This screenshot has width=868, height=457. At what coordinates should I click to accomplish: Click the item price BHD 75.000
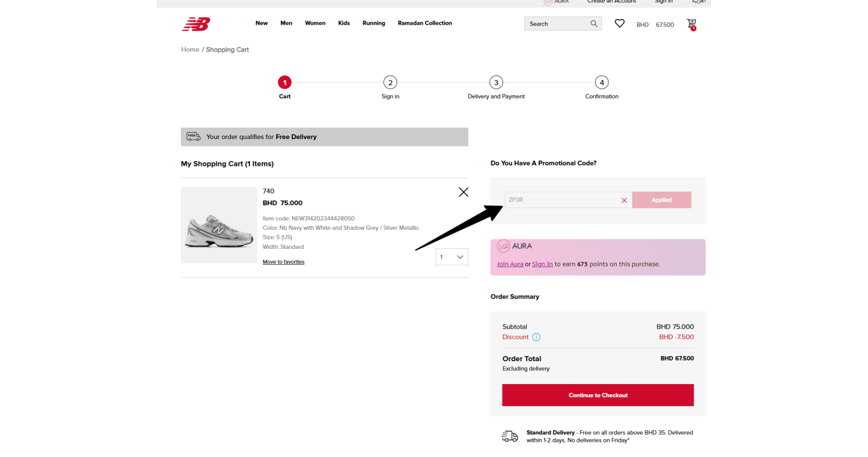282,203
